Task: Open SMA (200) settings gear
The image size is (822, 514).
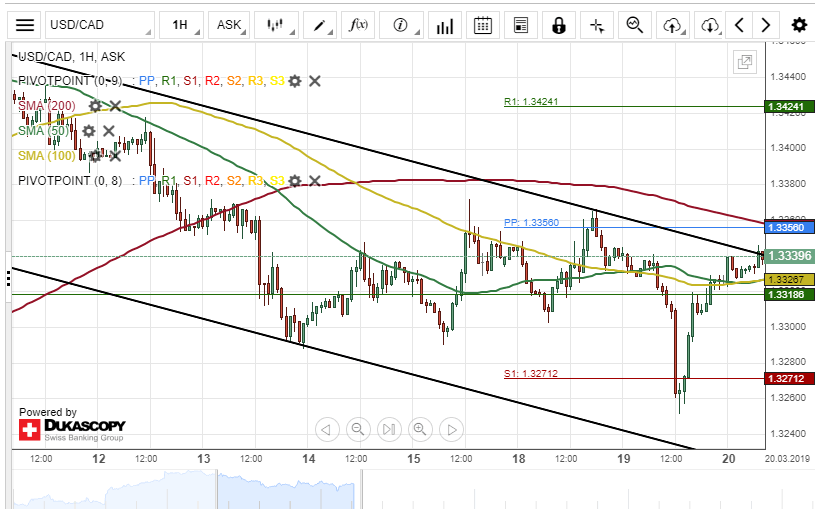Action: click(x=95, y=106)
